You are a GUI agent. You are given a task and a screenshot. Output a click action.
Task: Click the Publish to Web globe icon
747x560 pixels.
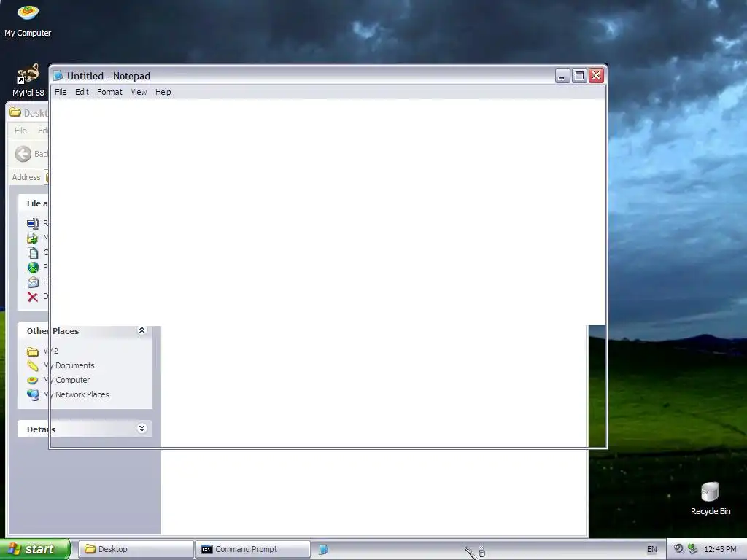32,268
